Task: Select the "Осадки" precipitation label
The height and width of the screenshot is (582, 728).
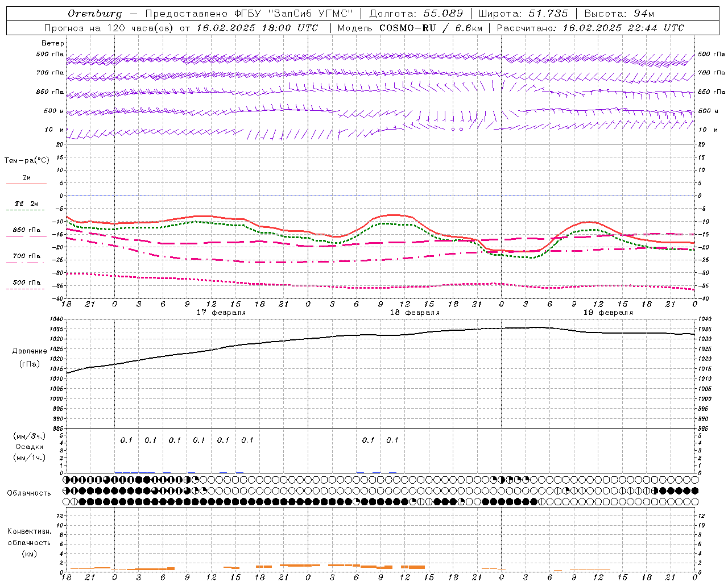Action: tap(29, 447)
